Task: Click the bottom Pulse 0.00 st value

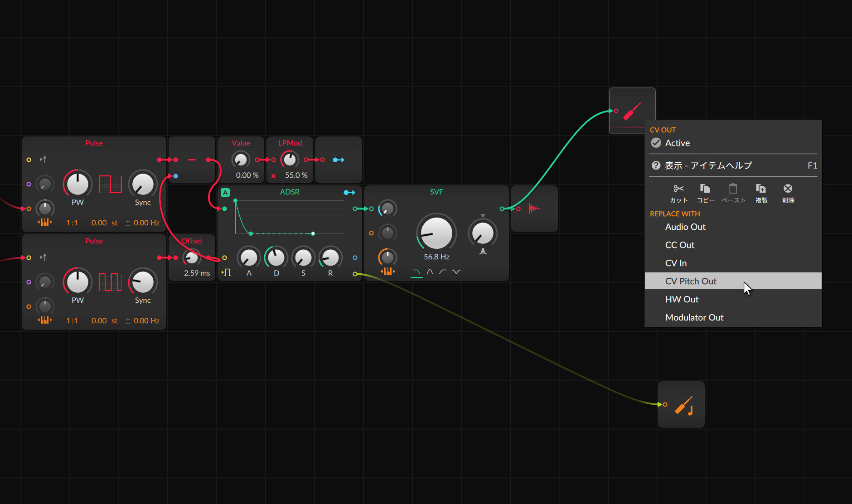Action: pyautogui.click(x=104, y=320)
